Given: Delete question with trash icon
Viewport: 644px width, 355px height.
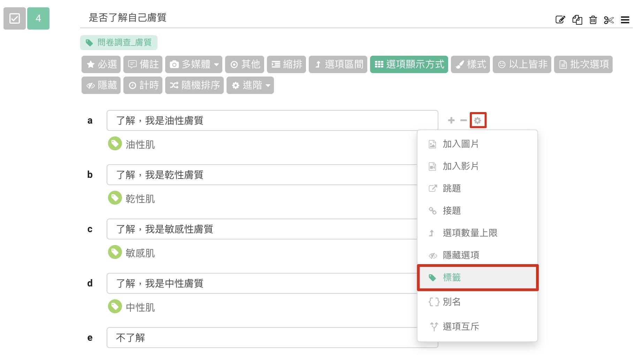Looking at the screenshot, I should (x=593, y=19).
